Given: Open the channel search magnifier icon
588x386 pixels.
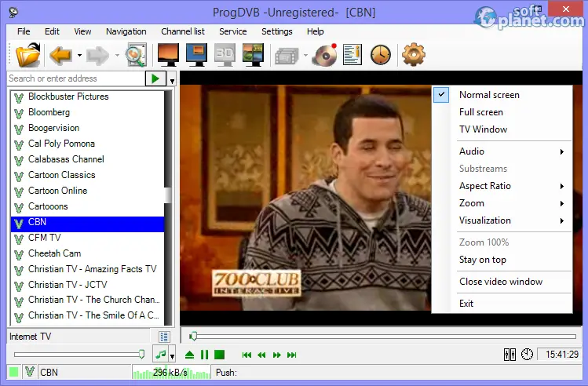Looking at the screenshot, I should click(x=136, y=56).
